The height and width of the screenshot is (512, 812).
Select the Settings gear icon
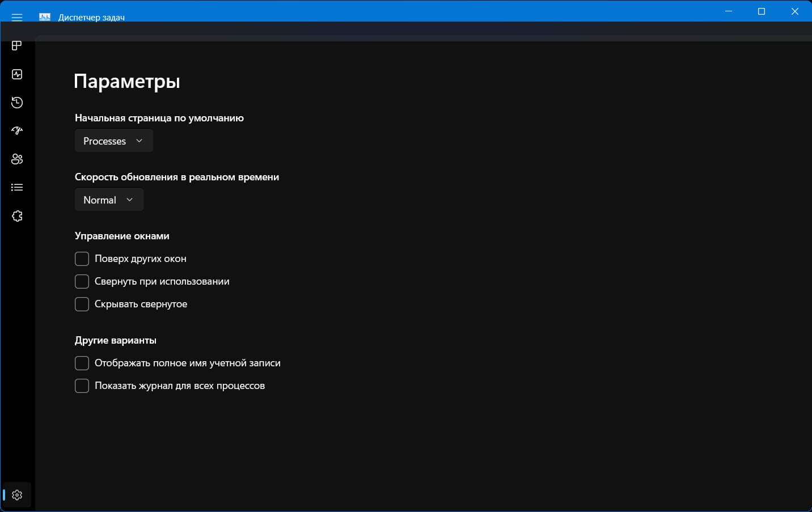pos(17,495)
